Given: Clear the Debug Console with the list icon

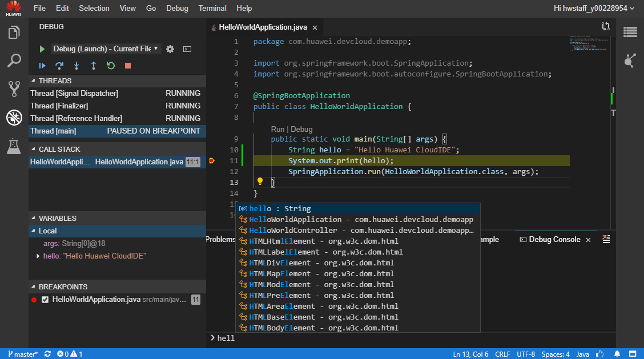Looking at the screenshot, I should tap(606, 239).
